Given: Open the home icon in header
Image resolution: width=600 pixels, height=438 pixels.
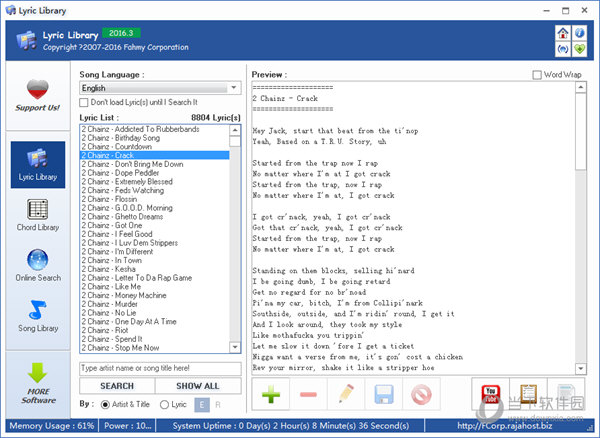Looking at the screenshot, I should 562,33.
